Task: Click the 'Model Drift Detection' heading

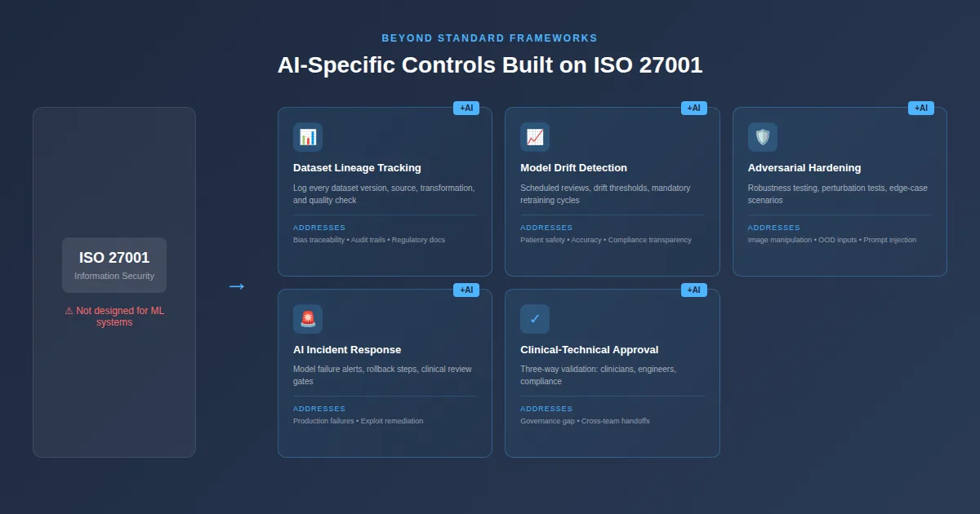Action: [573, 168]
